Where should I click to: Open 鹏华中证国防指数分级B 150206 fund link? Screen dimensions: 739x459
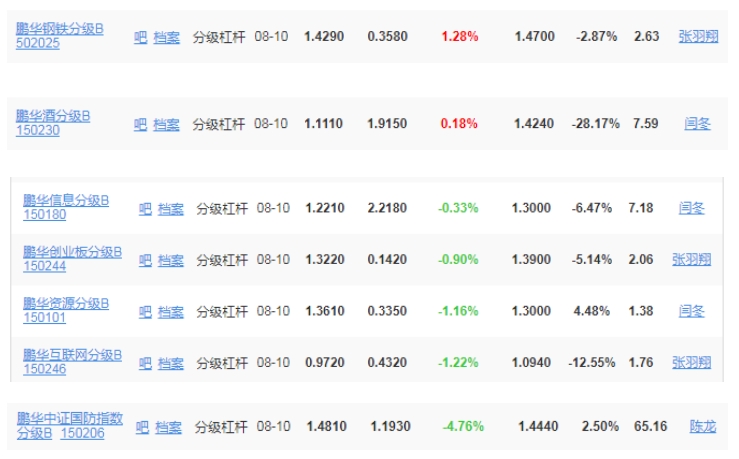pyautogui.click(x=70, y=426)
